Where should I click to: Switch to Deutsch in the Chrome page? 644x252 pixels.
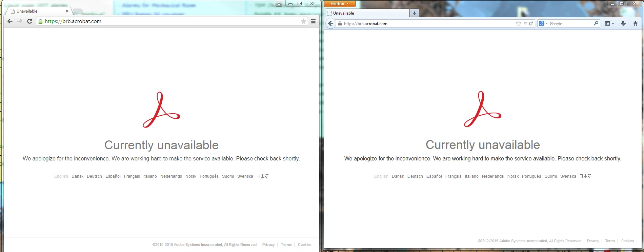(x=94, y=176)
